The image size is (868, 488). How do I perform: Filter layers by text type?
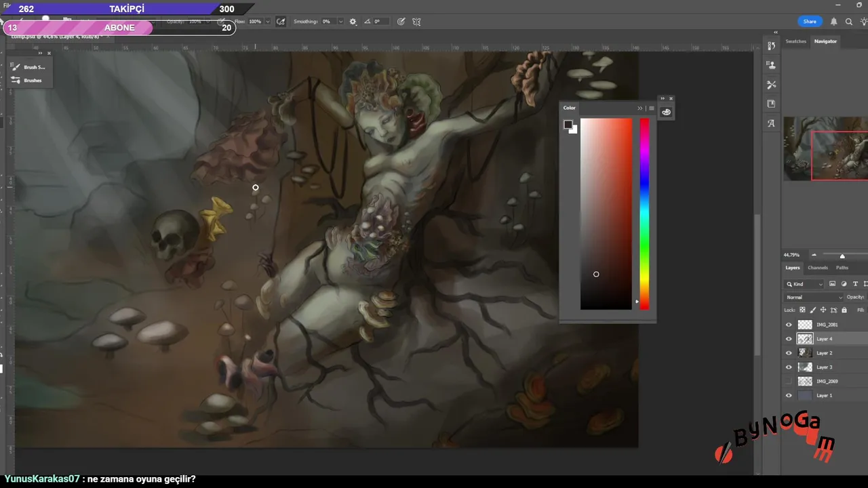pos(855,284)
